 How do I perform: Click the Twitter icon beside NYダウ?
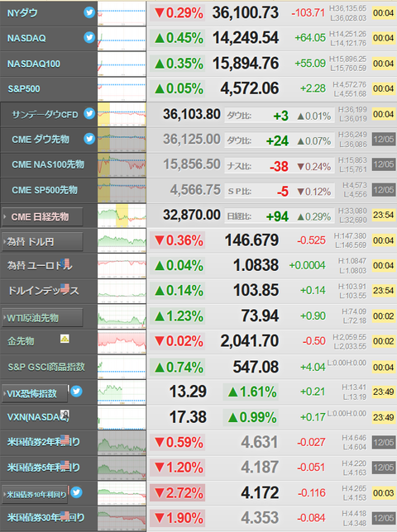(89, 12)
